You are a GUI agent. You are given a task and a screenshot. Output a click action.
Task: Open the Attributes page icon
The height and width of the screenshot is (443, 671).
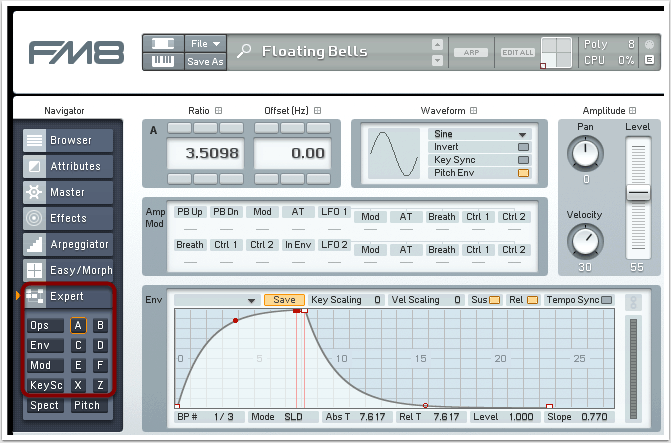tap(34, 167)
